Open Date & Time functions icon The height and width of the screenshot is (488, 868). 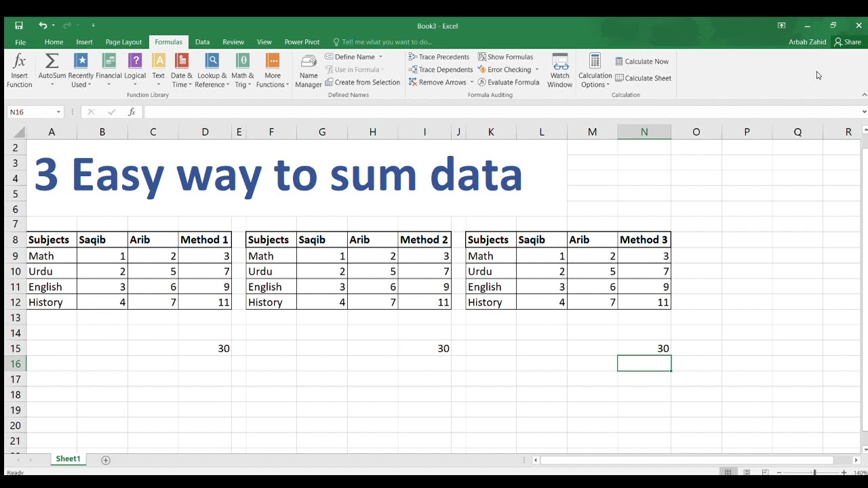pos(182,61)
